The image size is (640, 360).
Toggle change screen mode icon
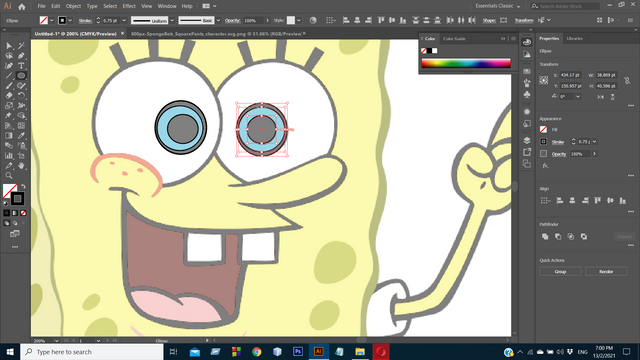pyautogui.click(x=15, y=234)
